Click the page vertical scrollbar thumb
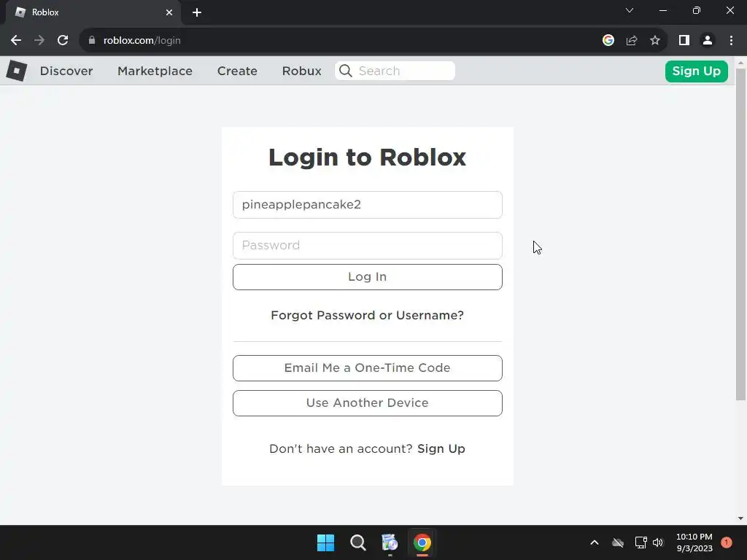The width and height of the screenshot is (747, 560). click(x=741, y=234)
